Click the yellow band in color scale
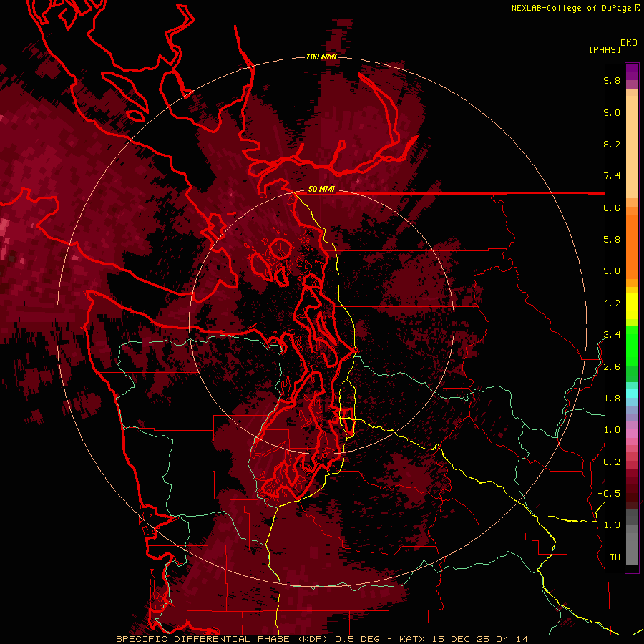The height and width of the screenshot is (644, 644). [x=632, y=306]
